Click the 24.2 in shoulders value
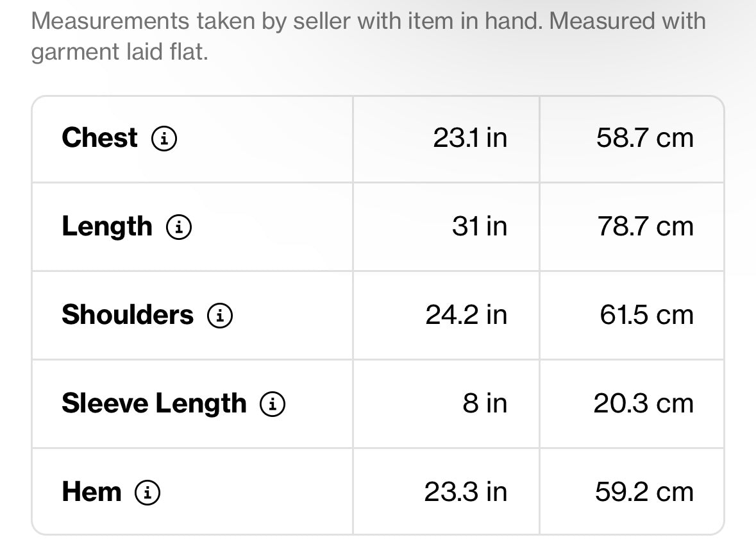The height and width of the screenshot is (560, 756). point(466,315)
